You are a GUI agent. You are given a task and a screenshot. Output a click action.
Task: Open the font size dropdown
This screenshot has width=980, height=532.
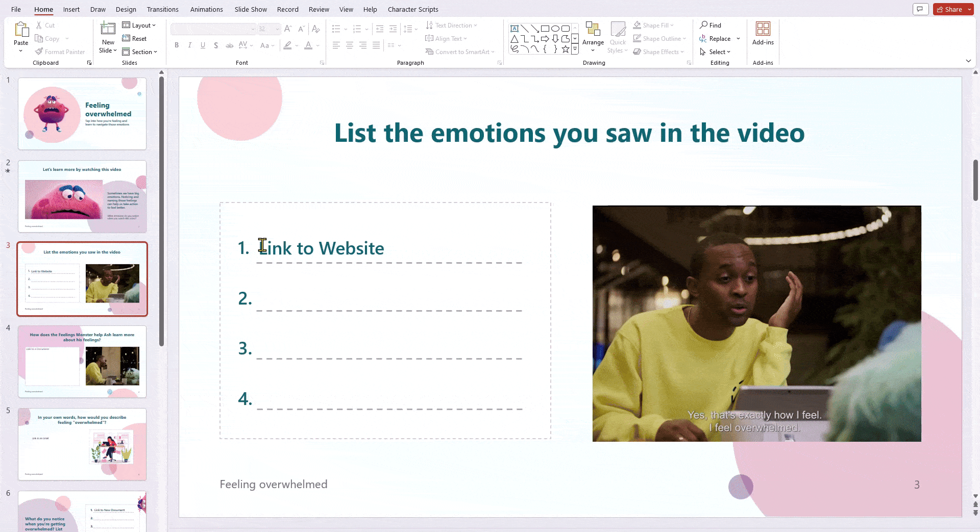(x=277, y=29)
